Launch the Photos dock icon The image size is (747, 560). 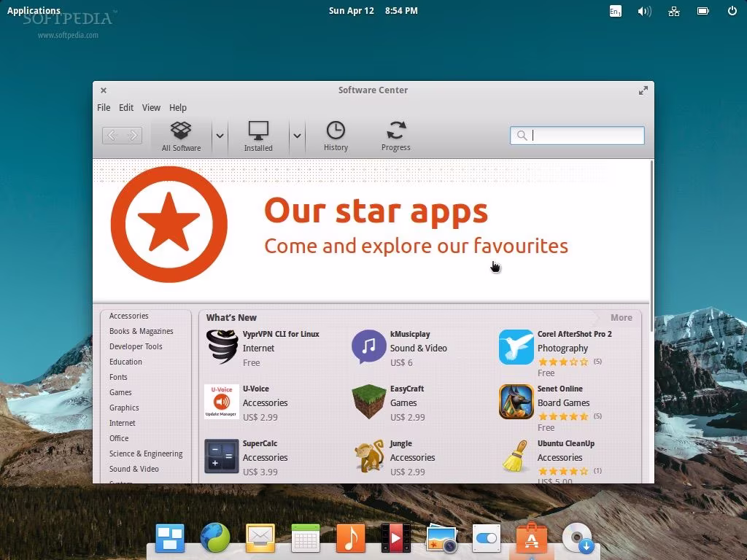coord(441,538)
